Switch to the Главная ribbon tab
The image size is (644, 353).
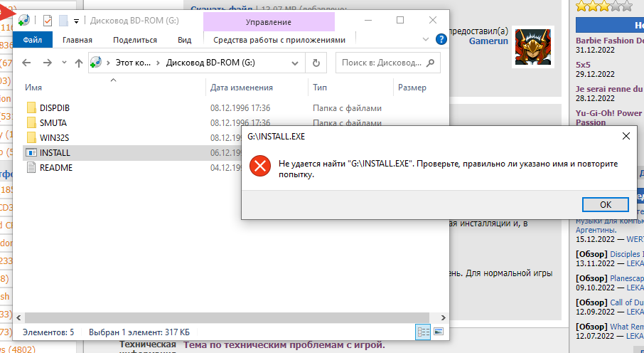tap(77, 40)
